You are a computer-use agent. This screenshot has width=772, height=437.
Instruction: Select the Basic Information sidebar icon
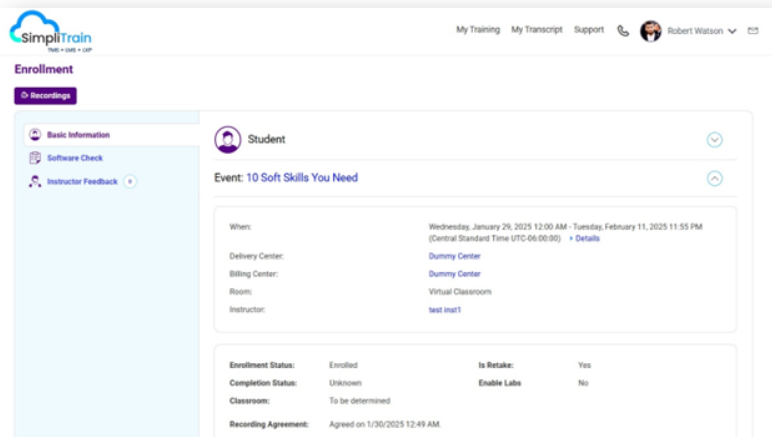pos(35,135)
